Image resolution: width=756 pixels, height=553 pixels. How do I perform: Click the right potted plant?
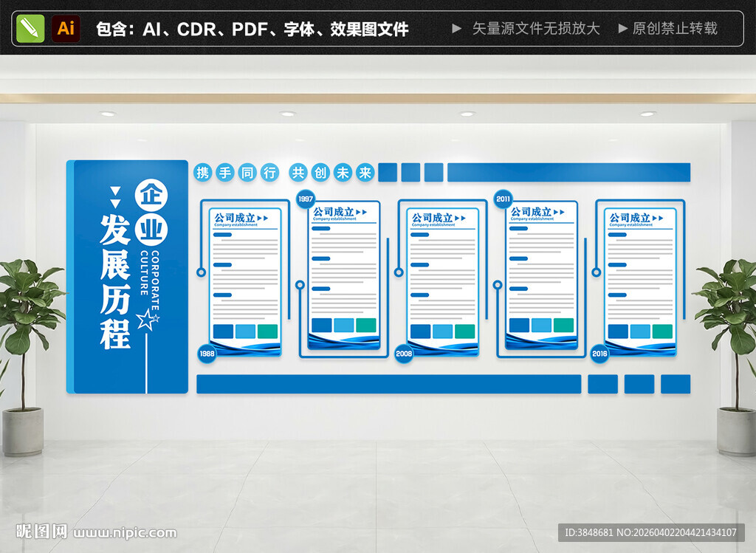coord(729,357)
